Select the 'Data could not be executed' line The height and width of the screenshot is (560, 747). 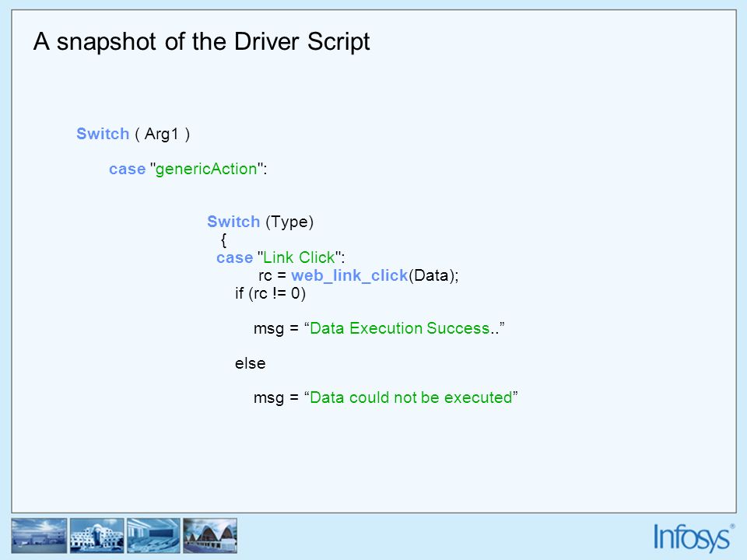(x=385, y=397)
